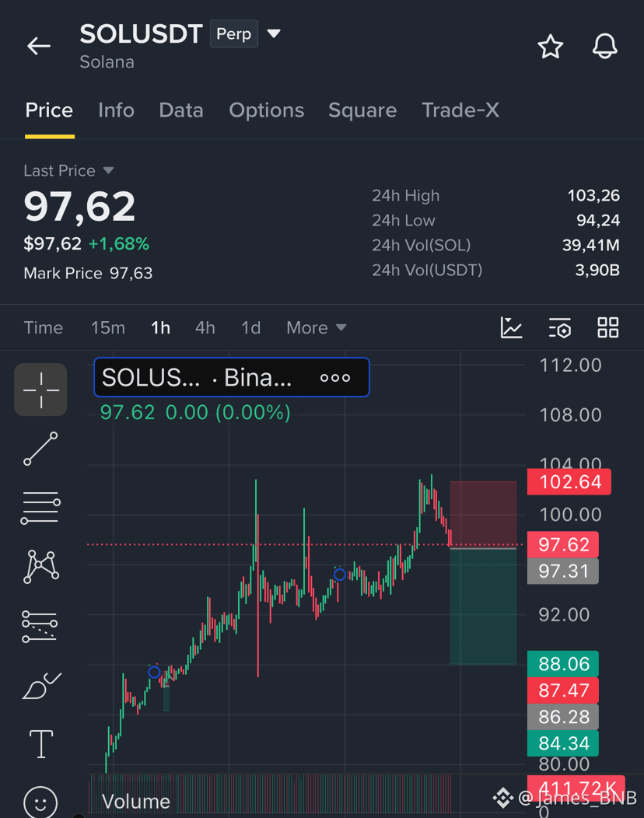
Task: Open the Trade-X tab
Action: (460, 110)
